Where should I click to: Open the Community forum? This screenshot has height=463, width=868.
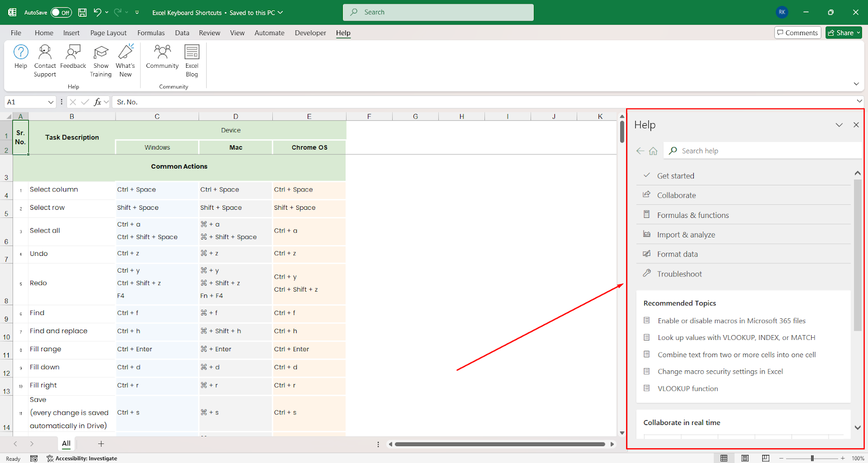pyautogui.click(x=162, y=57)
